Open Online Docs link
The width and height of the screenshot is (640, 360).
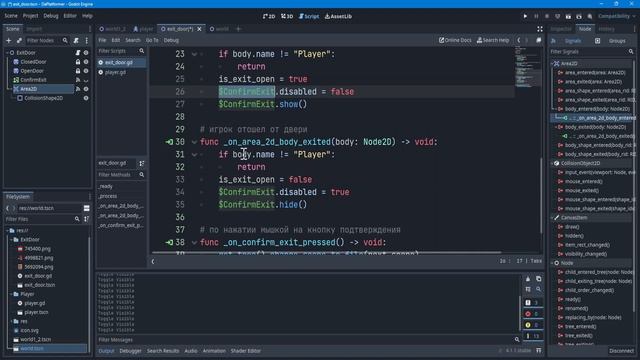tap(455, 40)
